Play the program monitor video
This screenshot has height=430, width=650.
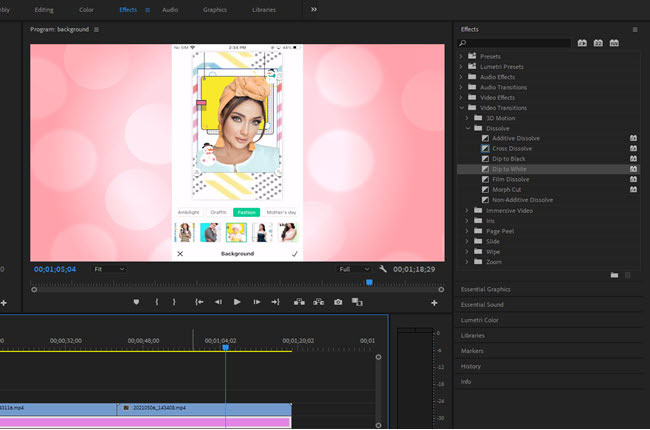coord(237,302)
